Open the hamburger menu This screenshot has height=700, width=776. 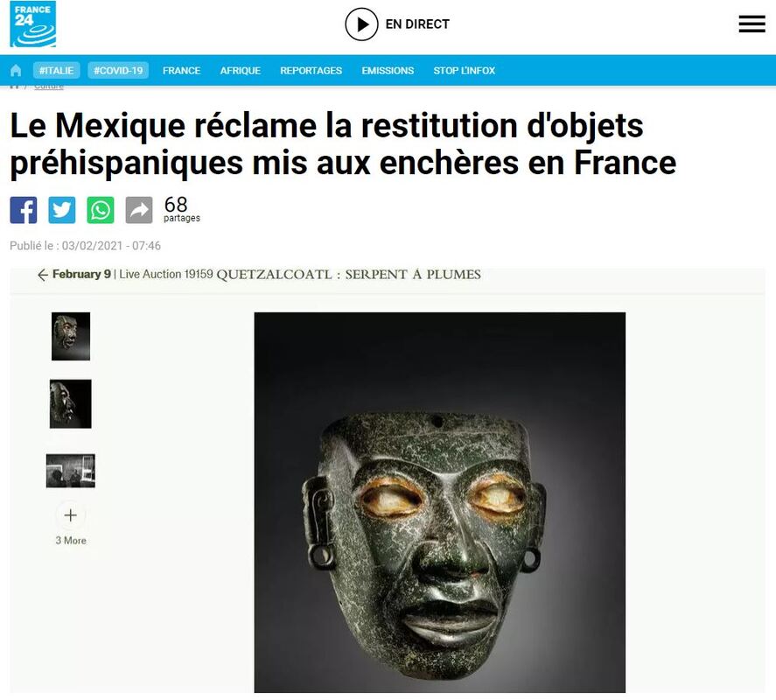point(752,24)
